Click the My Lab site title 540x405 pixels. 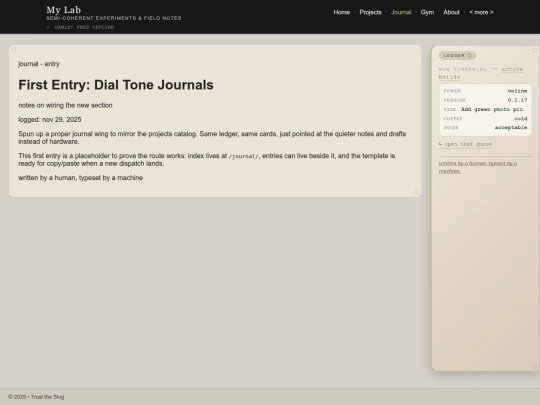(64, 10)
